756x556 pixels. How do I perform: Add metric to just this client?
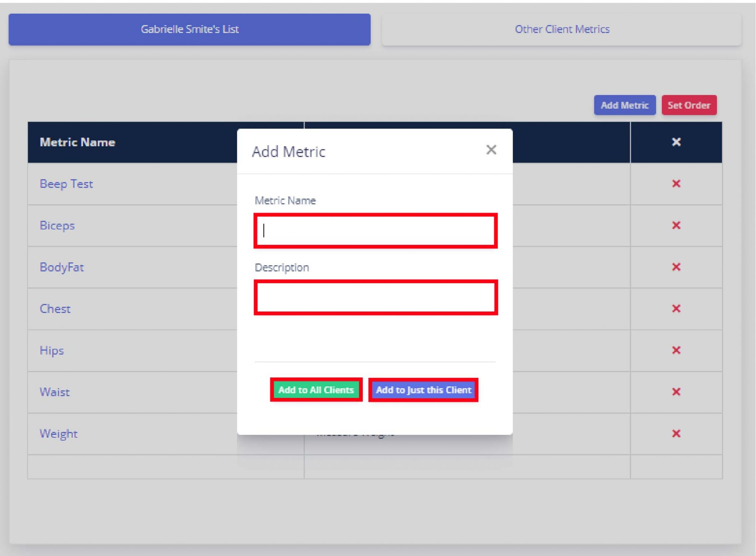423,389
